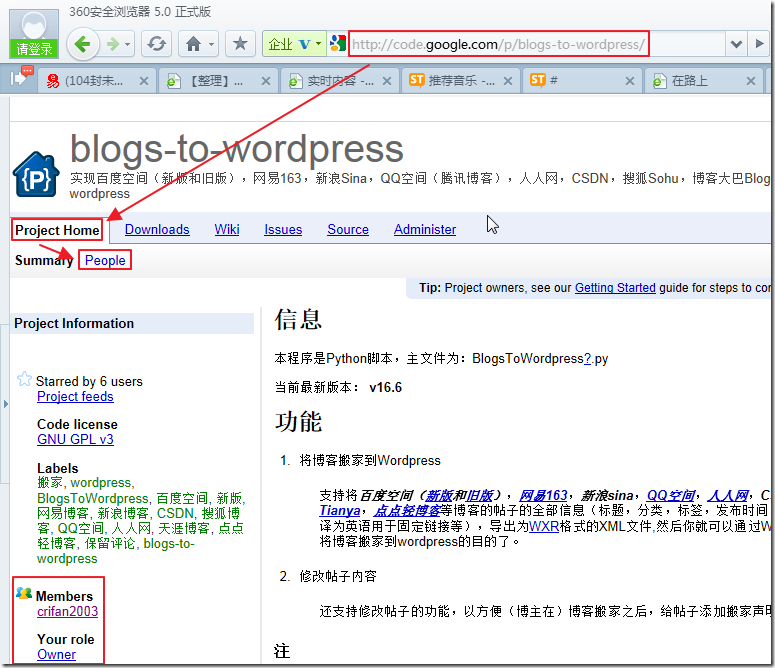Open the 网易163 link
Image resolution: width=775 pixels, height=668 pixels.
click(543, 495)
